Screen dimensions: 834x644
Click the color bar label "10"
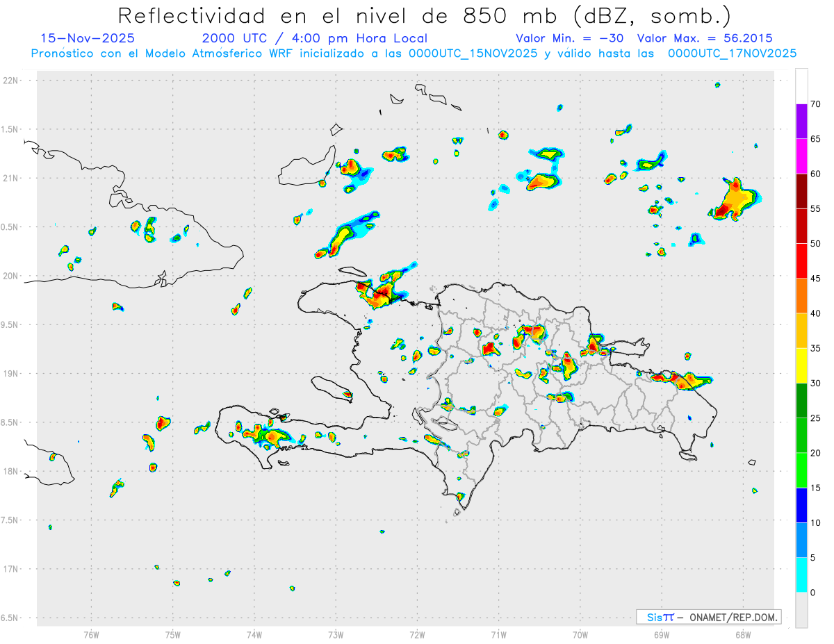tap(816, 523)
